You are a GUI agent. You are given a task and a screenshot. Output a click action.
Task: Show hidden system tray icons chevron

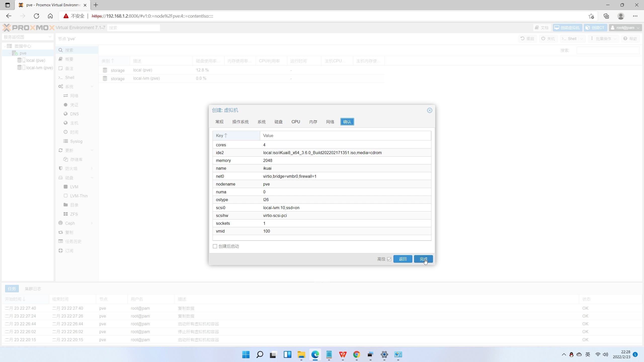pos(564,354)
